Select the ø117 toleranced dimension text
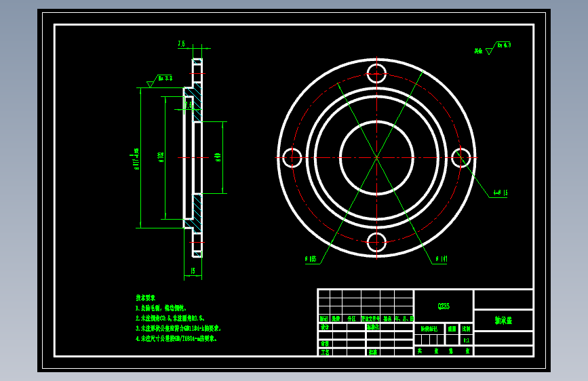Image resolution: width=588 pixels, height=381 pixels. tap(136, 159)
